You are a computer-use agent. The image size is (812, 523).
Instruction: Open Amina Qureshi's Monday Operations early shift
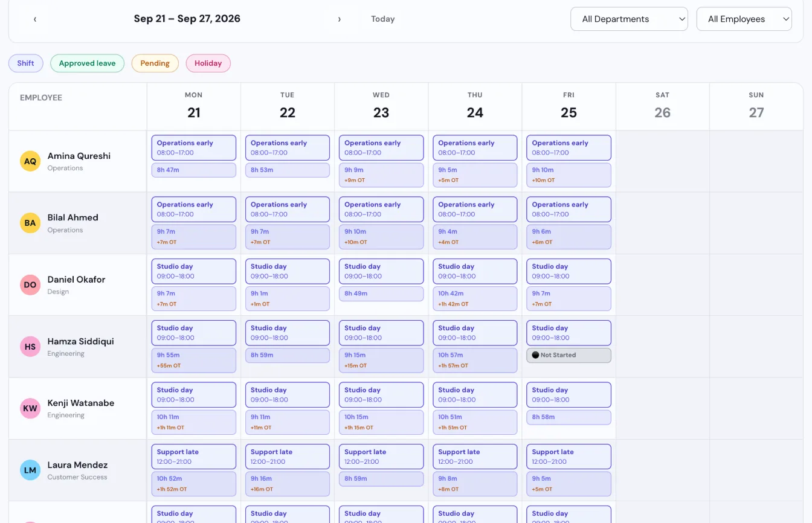194,148
